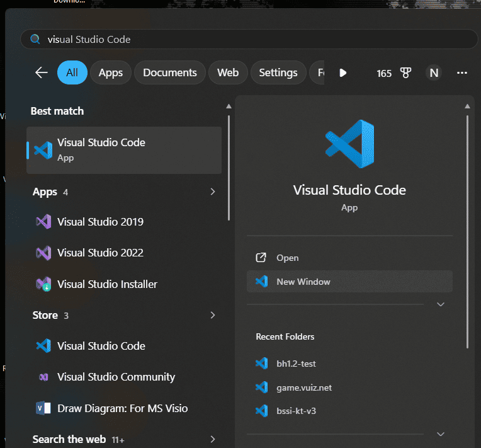Select the All filter tab
481x448 pixels.
point(72,72)
